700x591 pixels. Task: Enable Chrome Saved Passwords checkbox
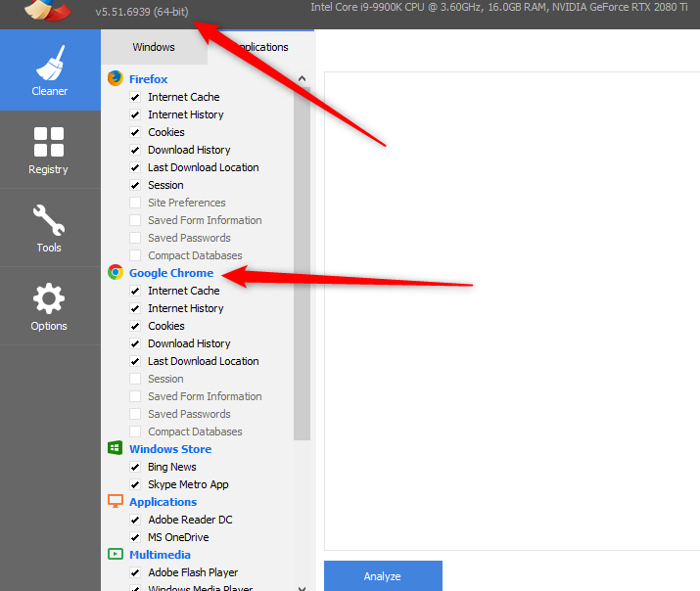(x=135, y=414)
